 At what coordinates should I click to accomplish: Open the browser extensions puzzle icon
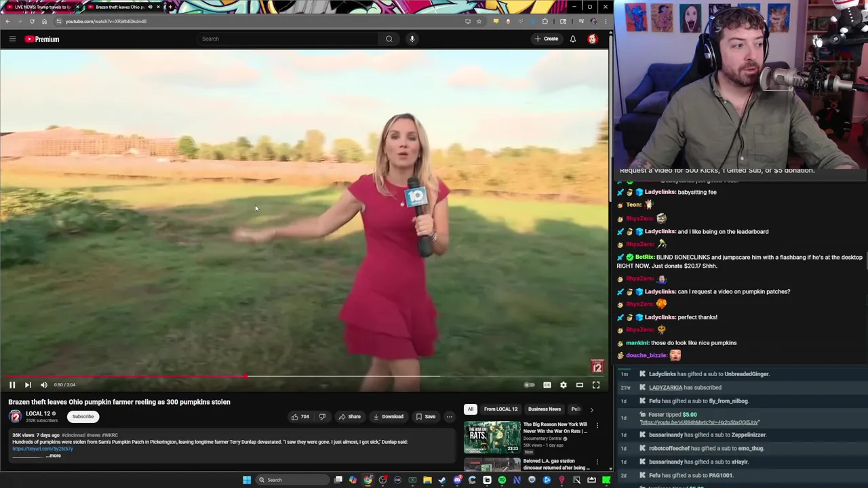(545, 21)
